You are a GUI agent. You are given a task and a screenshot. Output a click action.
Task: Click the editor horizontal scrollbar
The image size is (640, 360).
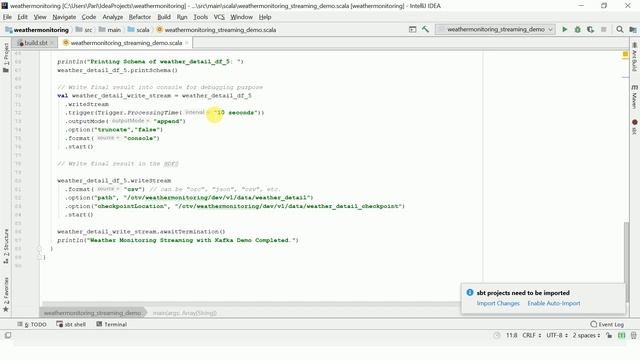click(x=251, y=304)
